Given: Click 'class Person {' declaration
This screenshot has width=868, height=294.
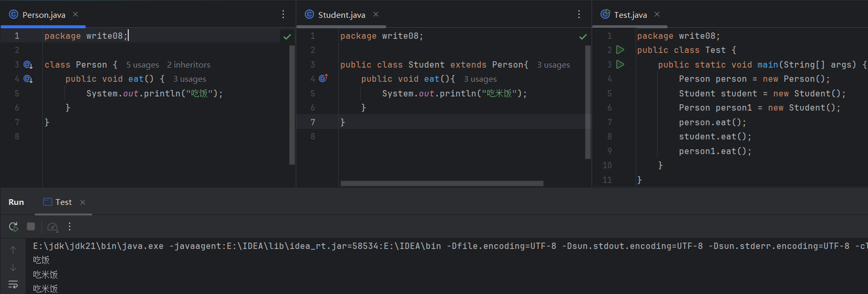Looking at the screenshot, I should [x=81, y=64].
